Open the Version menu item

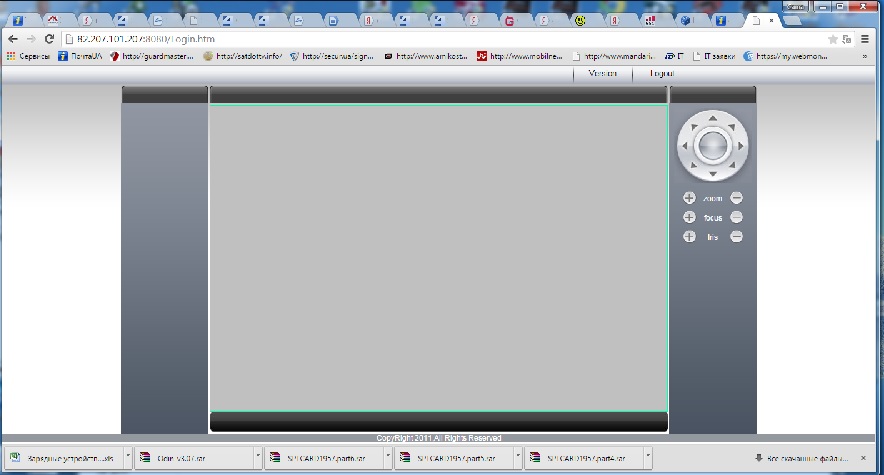tap(602, 74)
